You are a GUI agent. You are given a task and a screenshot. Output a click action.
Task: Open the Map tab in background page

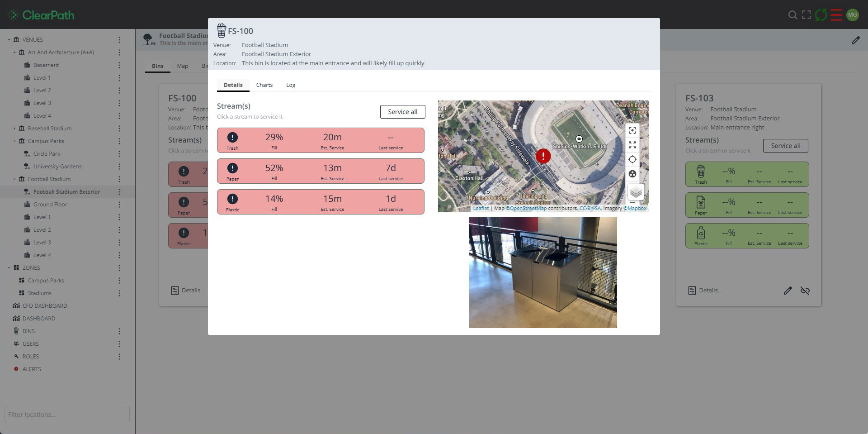(x=183, y=66)
